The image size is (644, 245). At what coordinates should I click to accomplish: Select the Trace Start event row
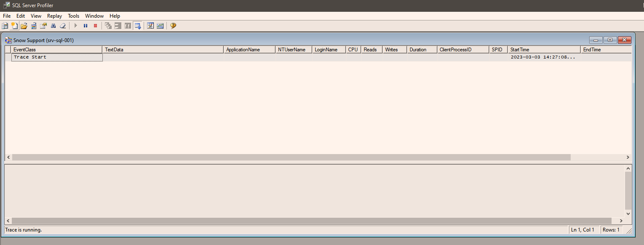coord(318,57)
